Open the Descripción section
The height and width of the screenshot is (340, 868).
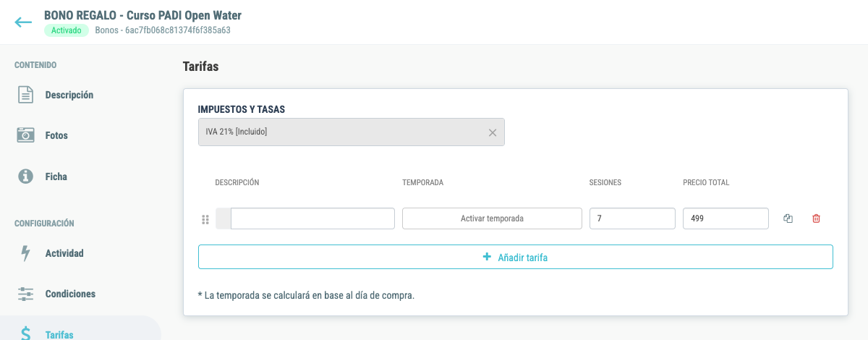[x=69, y=95]
